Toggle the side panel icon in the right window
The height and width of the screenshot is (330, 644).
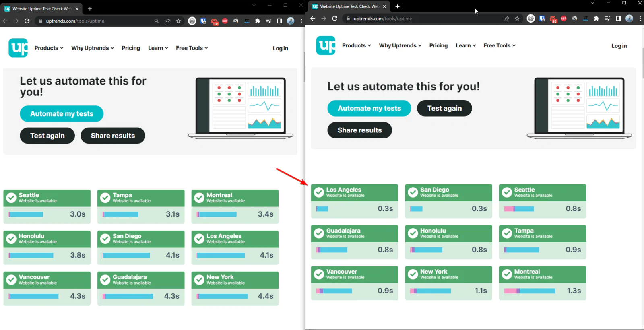(x=618, y=19)
